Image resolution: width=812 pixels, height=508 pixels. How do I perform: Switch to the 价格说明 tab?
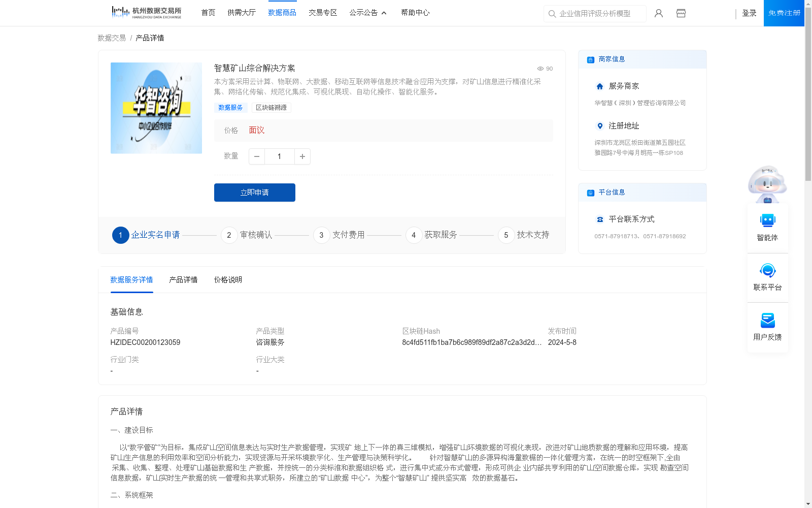228,280
